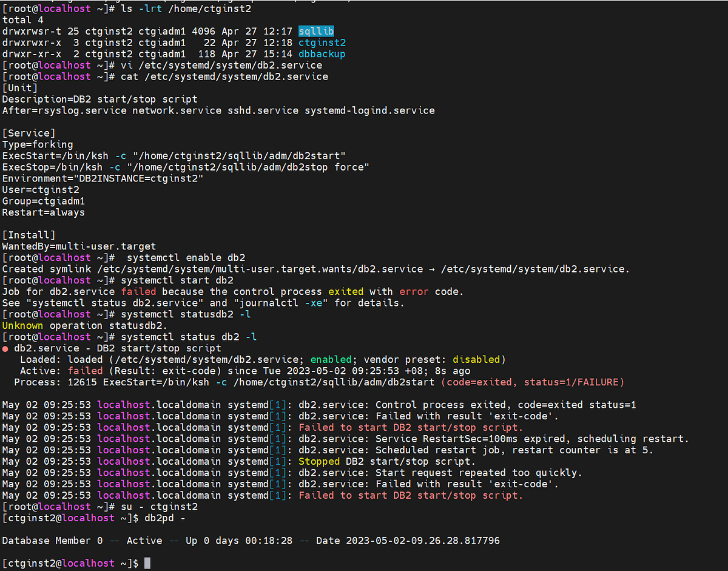728x571 pixels.
Task: Select the highlighted sqllib directory name
Action: (x=315, y=31)
